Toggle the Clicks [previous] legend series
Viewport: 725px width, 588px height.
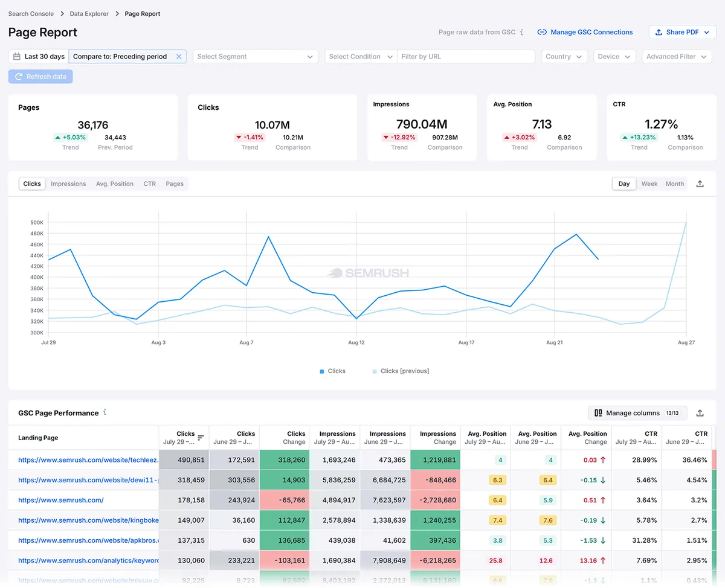click(x=401, y=371)
